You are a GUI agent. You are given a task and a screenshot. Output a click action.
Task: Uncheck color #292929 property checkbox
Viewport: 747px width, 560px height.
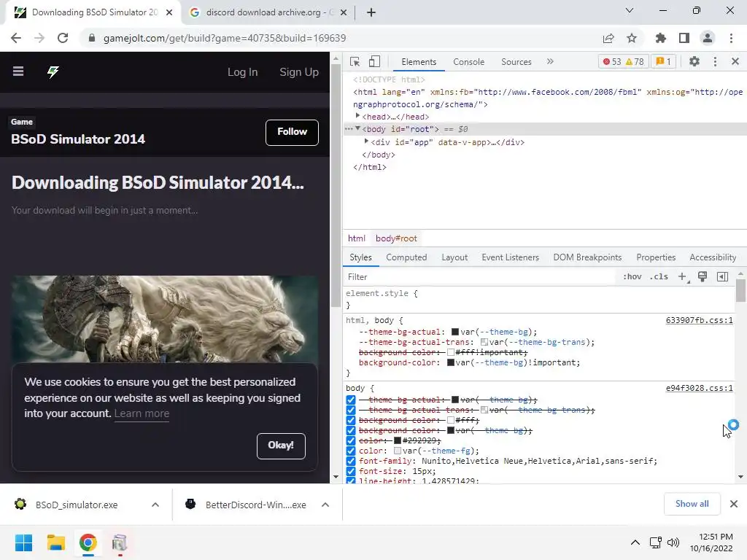click(351, 441)
